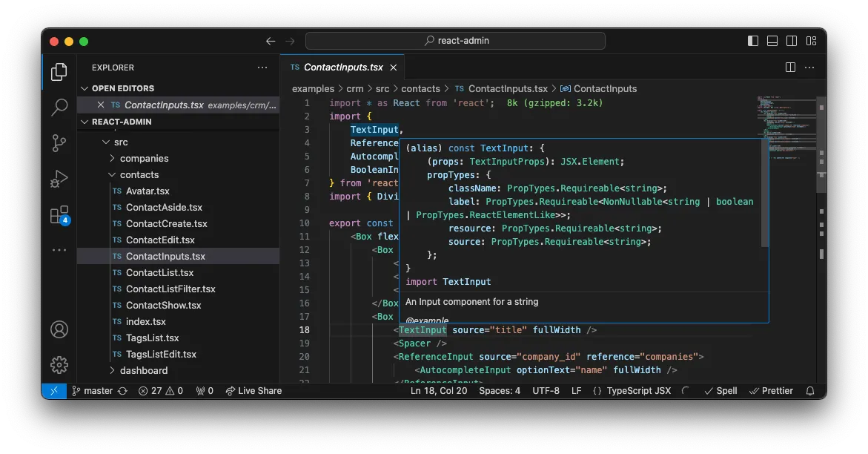This screenshot has height=454, width=868.
Task: Open the Manage settings gear
Action: coord(59,364)
